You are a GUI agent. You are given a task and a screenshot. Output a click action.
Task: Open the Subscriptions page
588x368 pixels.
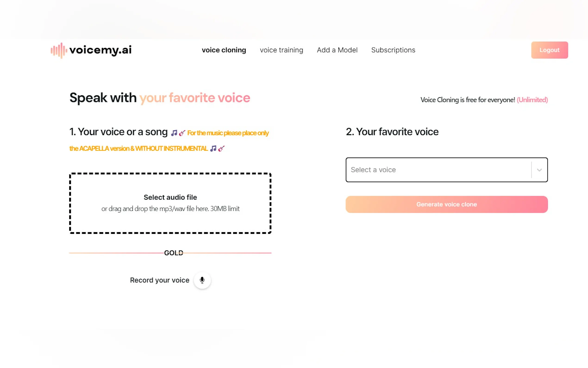tap(393, 50)
